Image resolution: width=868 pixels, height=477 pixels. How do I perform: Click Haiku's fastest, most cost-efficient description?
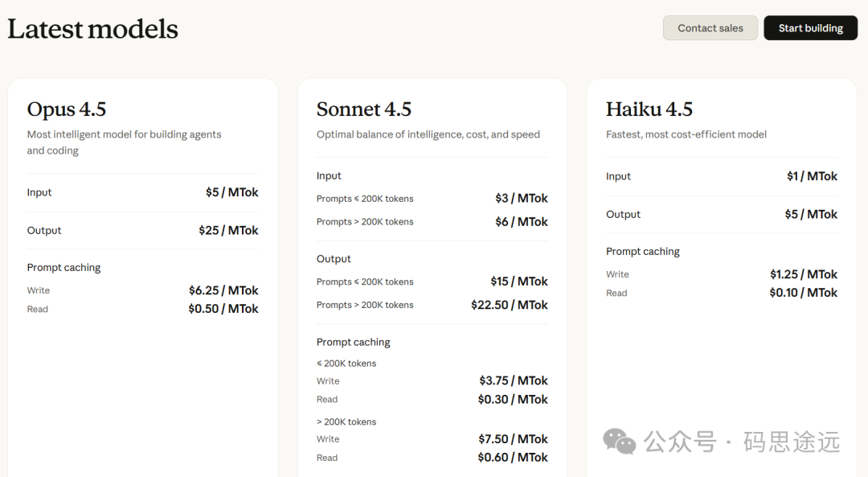pos(686,134)
